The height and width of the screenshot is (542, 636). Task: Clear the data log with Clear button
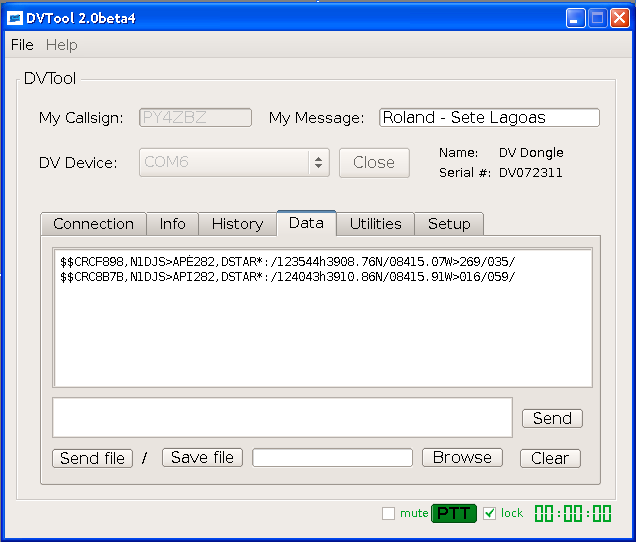click(x=550, y=458)
